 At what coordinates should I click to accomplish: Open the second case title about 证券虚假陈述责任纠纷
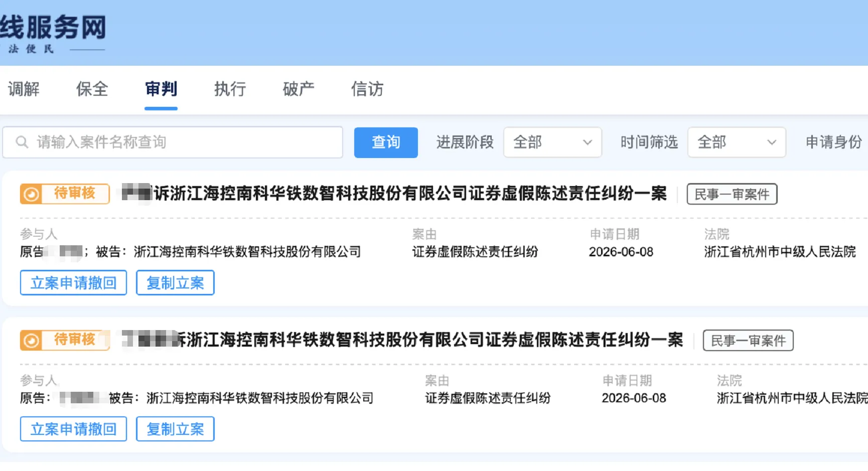402,340
